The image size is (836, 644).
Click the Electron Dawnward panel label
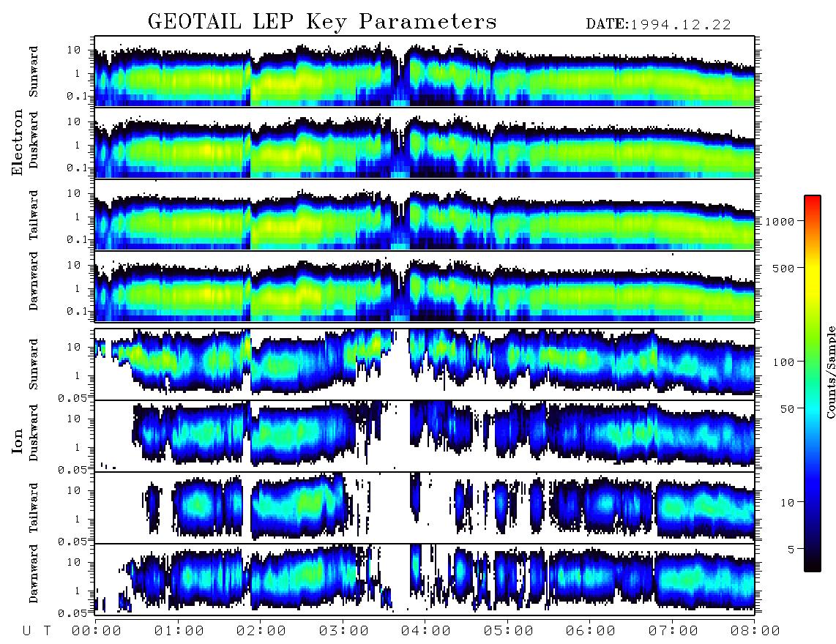[34, 281]
